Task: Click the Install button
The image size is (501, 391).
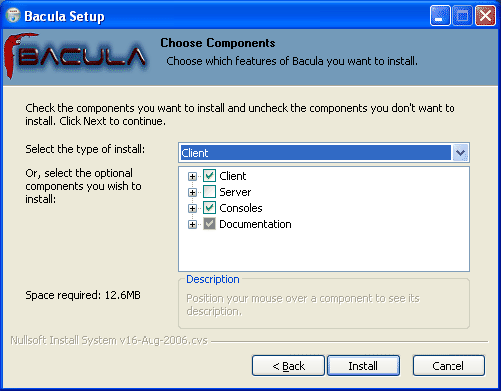Action: pos(363,366)
